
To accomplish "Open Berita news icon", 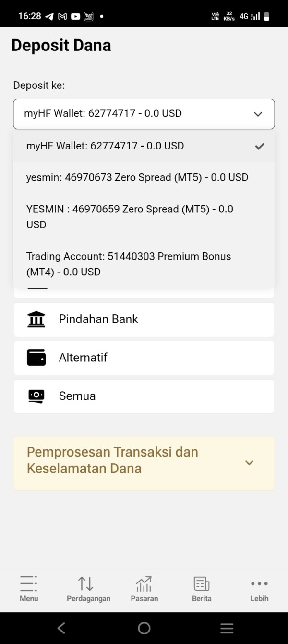I will point(202,583).
